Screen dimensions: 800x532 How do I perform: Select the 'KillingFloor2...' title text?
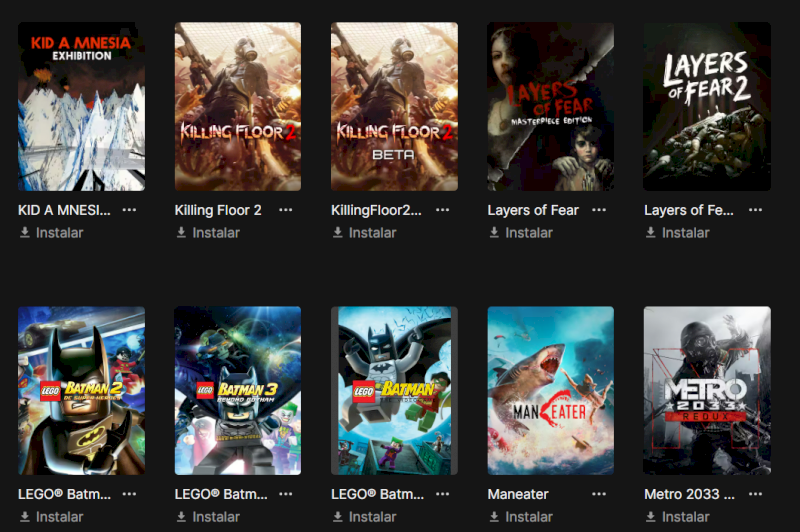point(377,210)
